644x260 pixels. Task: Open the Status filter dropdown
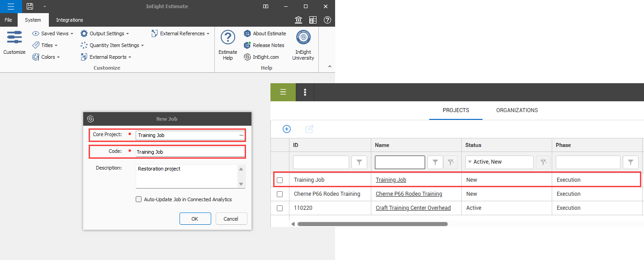click(x=470, y=162)
